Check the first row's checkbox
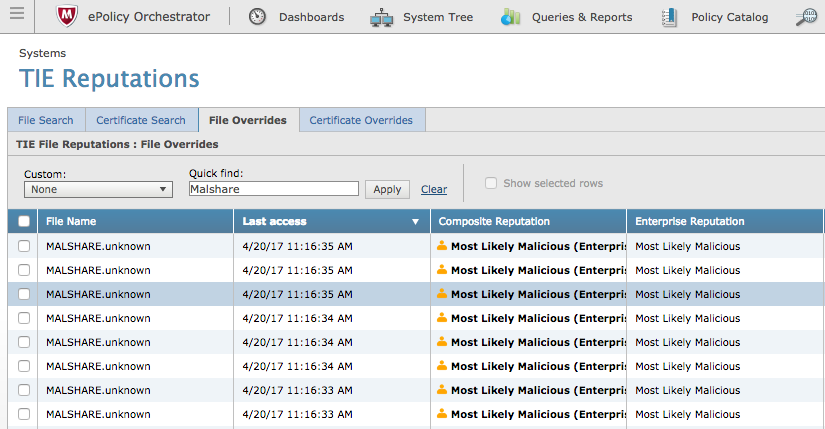825x429 pixels. click(24, 246)
